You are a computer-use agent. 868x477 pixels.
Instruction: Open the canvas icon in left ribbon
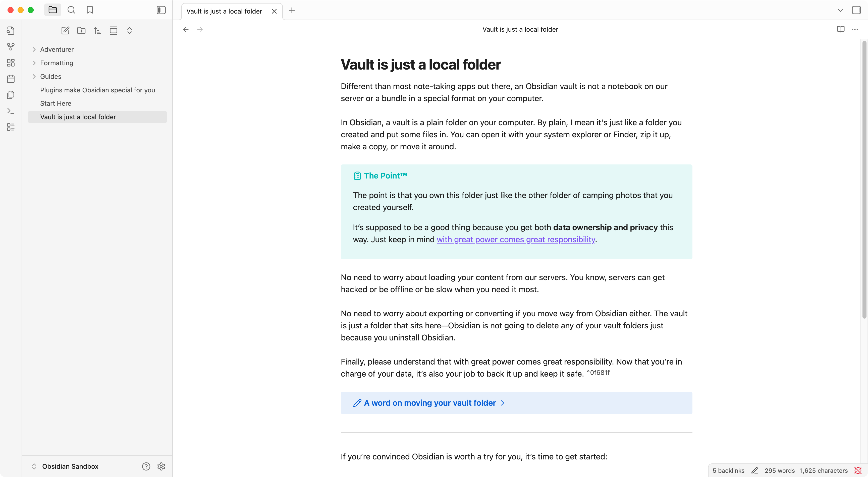coord(11,63)
